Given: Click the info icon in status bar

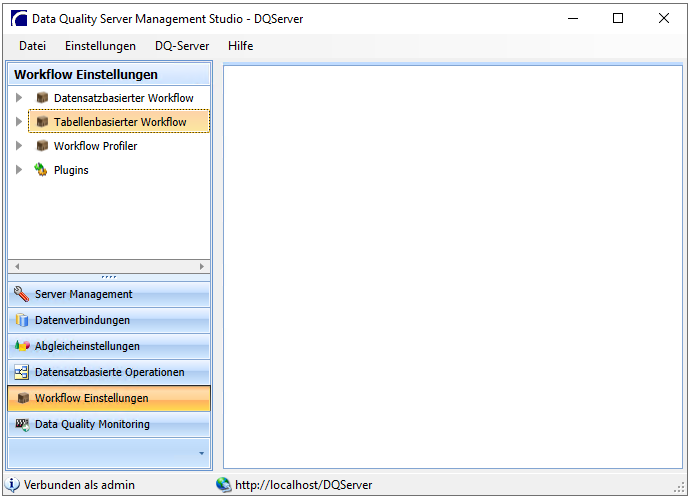Looking at the screenshot, I should tap(12, 485).
